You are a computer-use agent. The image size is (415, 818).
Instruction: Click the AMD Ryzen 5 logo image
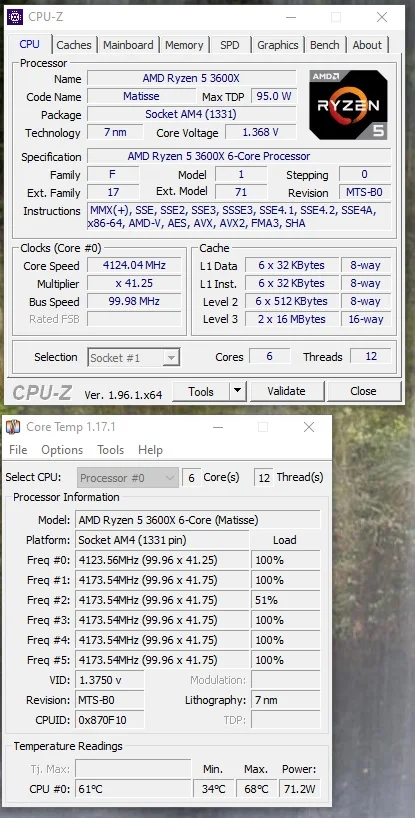(348, 105)
